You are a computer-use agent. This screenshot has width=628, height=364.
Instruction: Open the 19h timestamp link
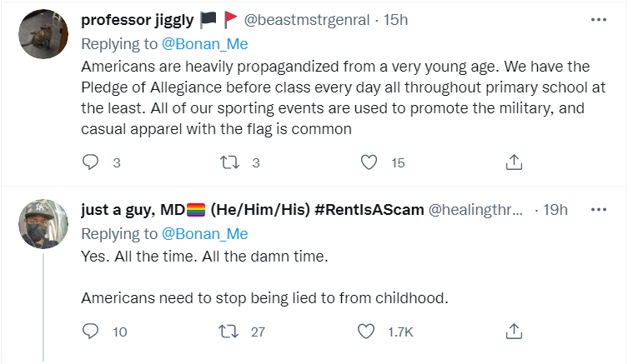coord(555,212)
